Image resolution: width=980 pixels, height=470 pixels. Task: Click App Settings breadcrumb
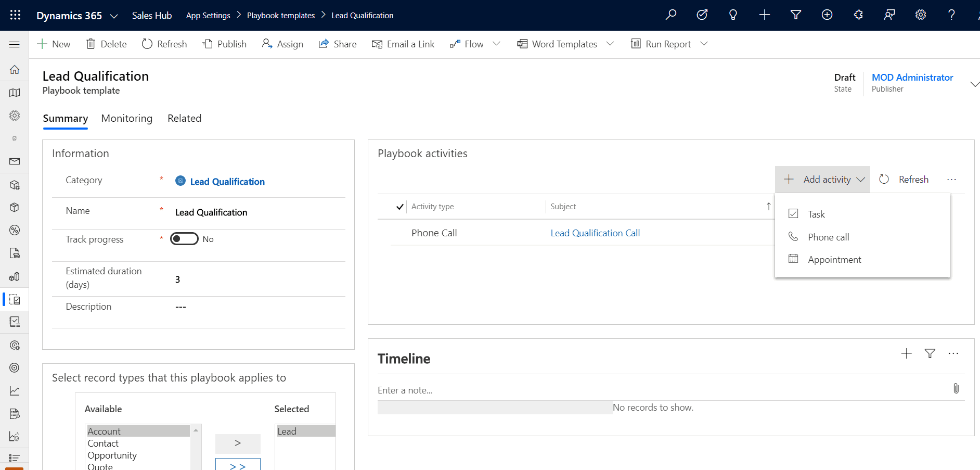point(208,16)
